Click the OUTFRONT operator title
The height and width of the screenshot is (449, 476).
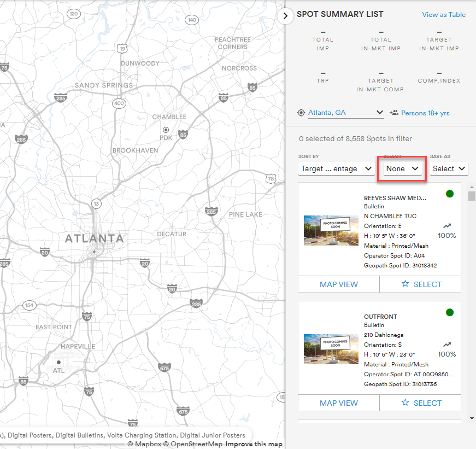tap(380, 317)
